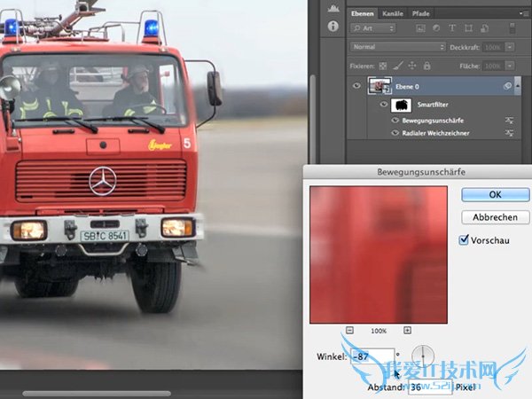Click the Ebene 0 layer thumbnail
The height and width of the screenshot is (399, 532).
tap(379, 85)
